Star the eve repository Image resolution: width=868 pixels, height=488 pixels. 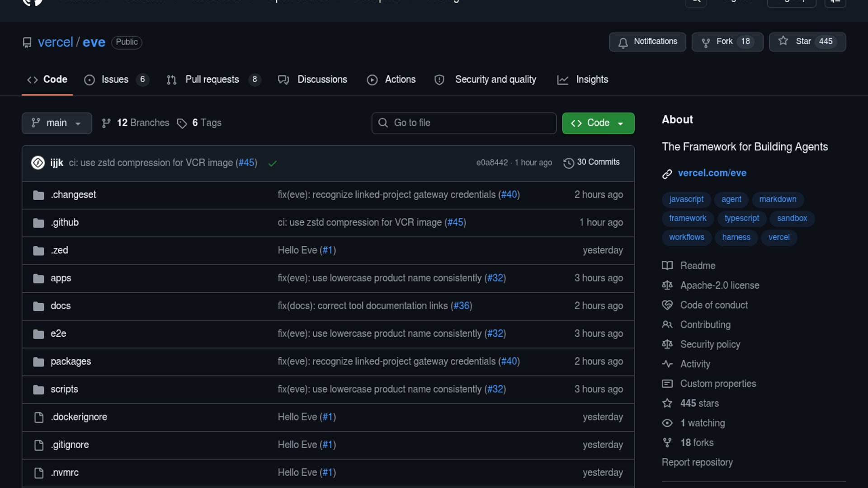pos(807,42)
